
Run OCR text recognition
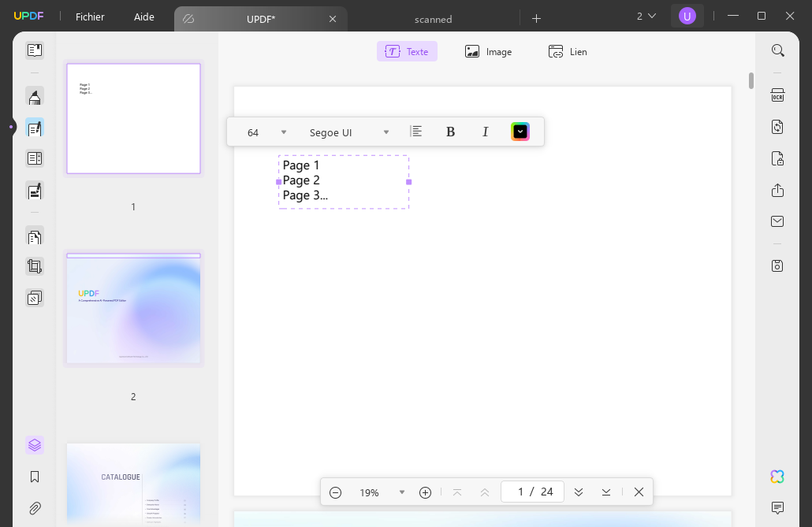pos(778,95)
